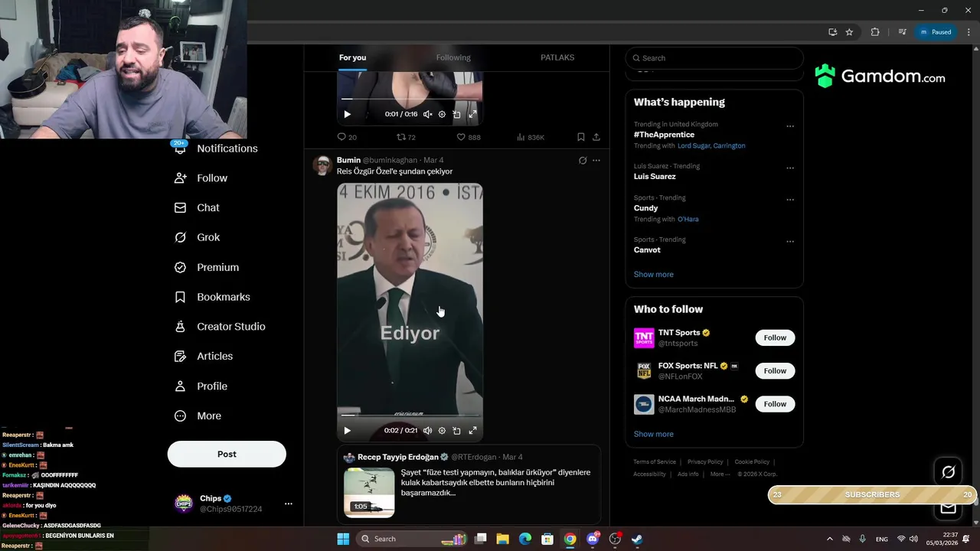Image resolution: width=980 pixels, height=551 pixels.
Task: Bookmark the top post
Action: point(581,137)
